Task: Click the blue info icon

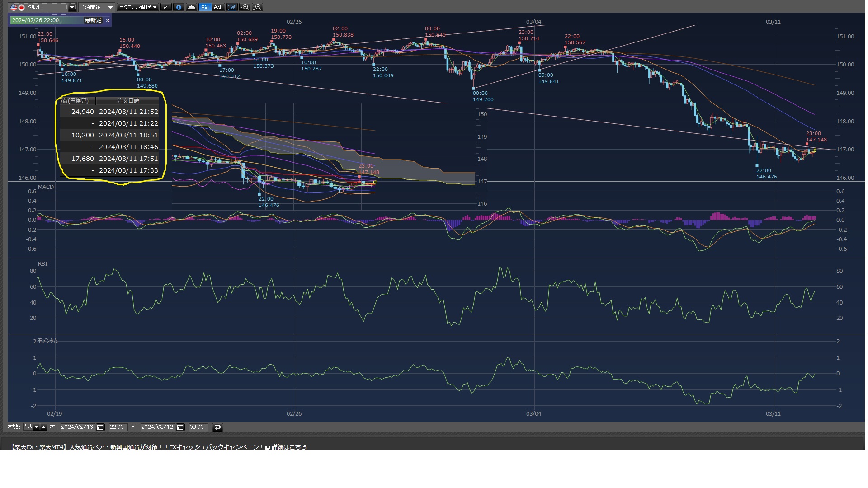Action: coord(179,7)
